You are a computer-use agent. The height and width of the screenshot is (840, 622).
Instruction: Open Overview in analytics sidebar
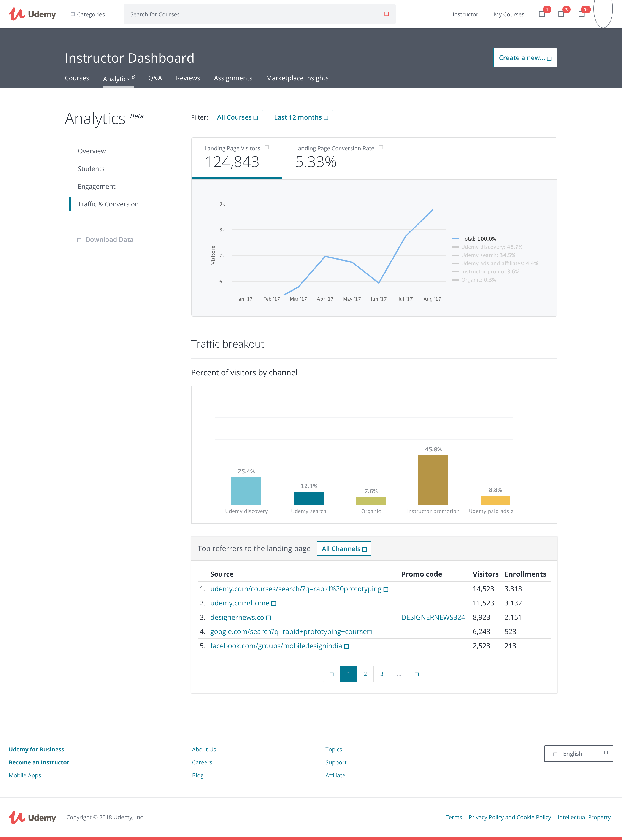92,151
